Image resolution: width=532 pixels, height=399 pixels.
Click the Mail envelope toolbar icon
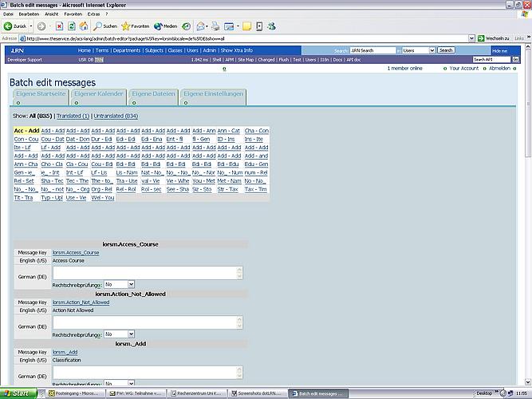coord(200,26)
